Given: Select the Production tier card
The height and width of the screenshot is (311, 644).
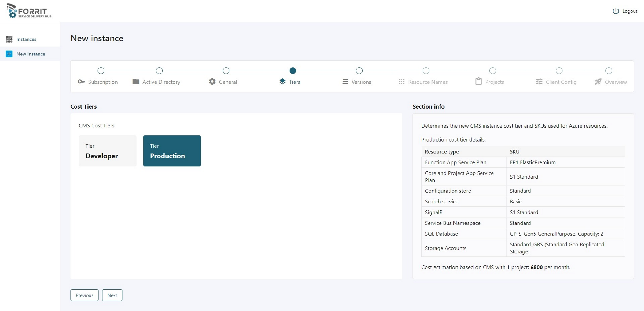Looking at the screenshot, I should point(172,151).
